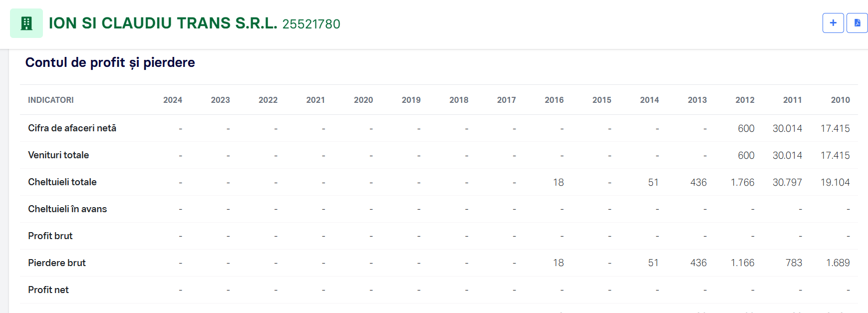Click the 2012 year column header
Image resolution: width=868 pixels, height=313 pixels.
745,100
